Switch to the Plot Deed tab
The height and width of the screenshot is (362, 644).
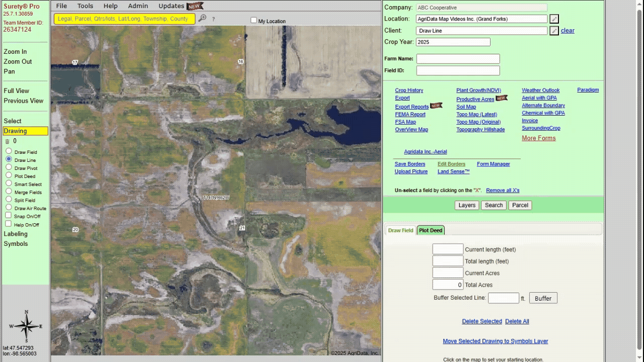(430, 230)
